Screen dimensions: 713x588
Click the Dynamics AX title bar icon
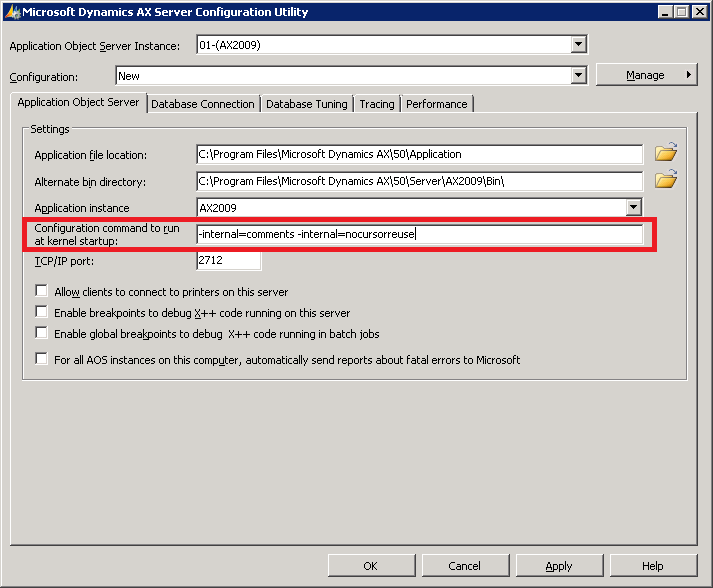click(12, 12)
